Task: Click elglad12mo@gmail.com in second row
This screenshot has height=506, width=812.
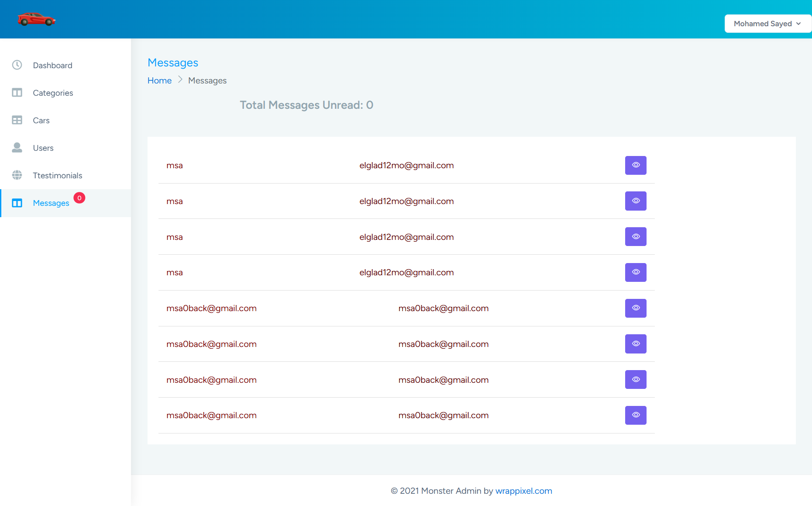Action: (x=406, y=201)
